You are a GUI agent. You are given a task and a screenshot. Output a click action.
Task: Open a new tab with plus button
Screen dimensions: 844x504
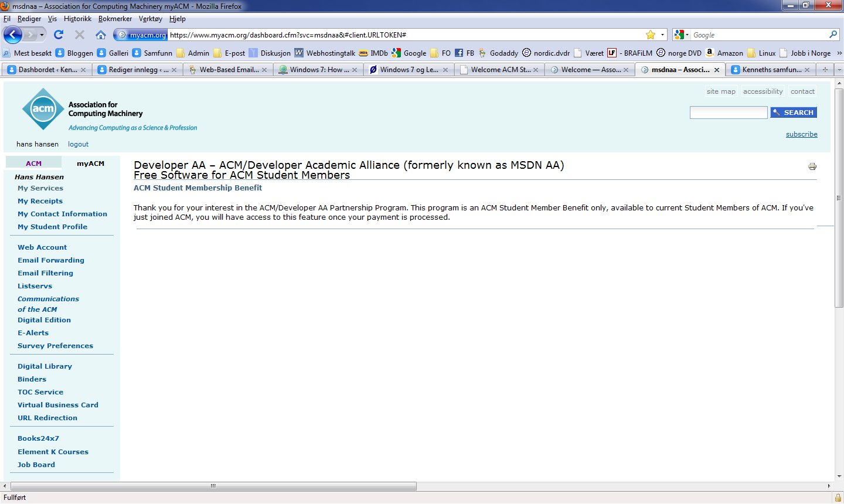[825, 70]
